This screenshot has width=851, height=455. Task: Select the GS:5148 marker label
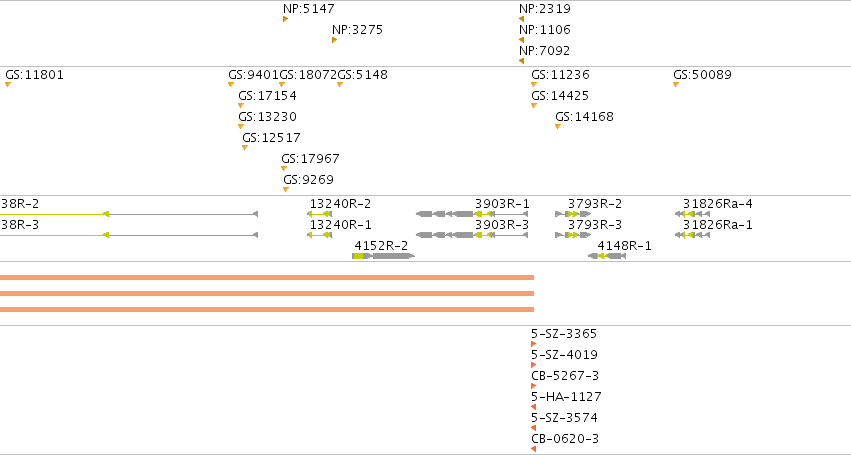pos(363,75)
